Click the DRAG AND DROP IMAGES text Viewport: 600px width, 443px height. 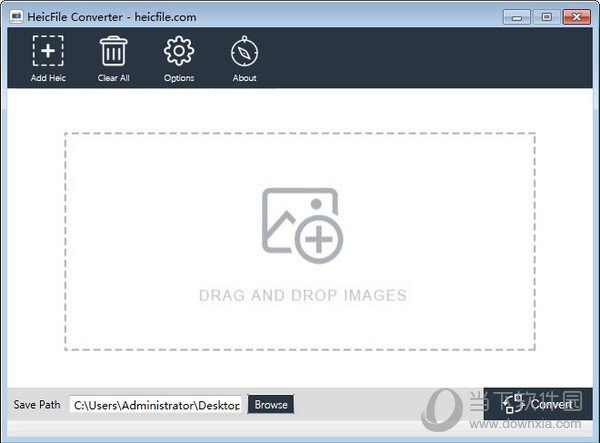coord(303,295)
